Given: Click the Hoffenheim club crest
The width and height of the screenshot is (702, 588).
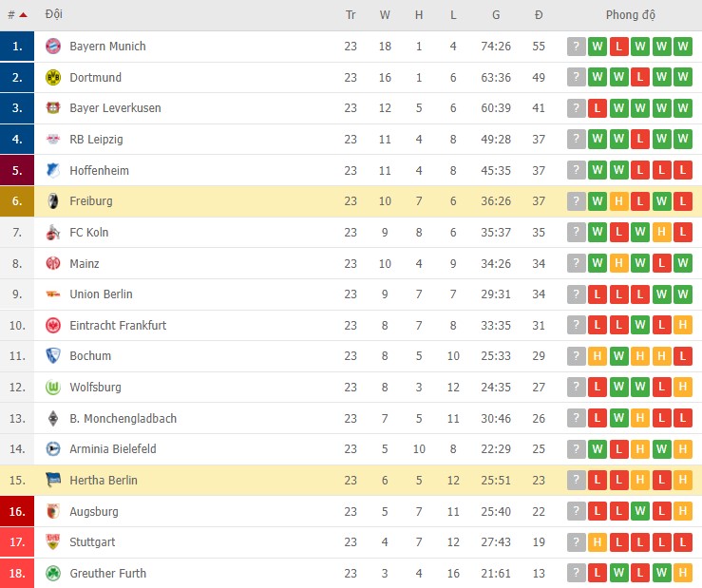Looking at the screenshot, I should pos(53,171).
